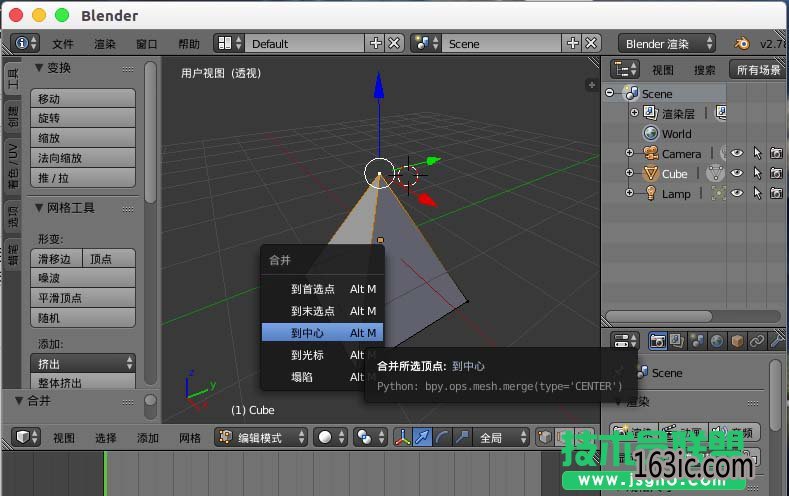Open Scene properties tab
The height and width of the screenshot is (496, 789).
(697, 342)
